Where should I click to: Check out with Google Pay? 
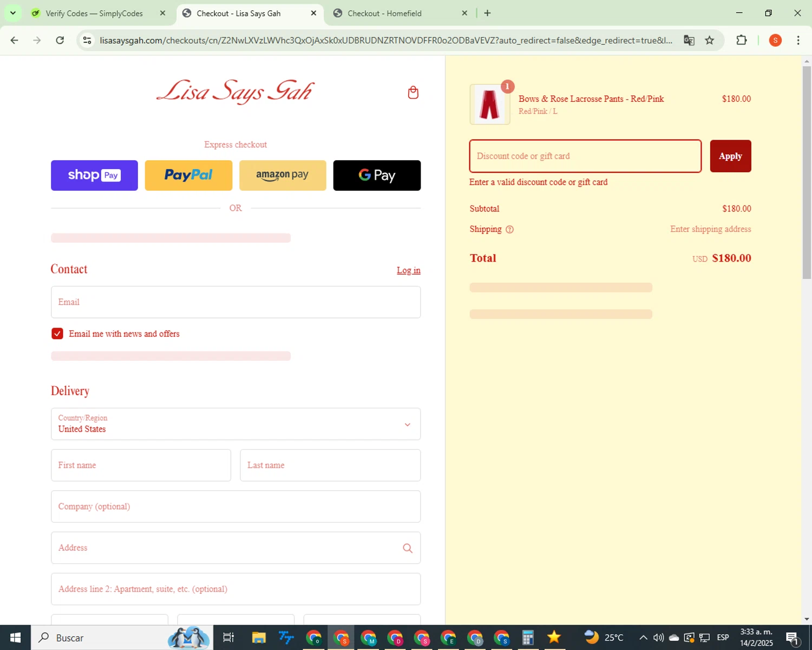(x=377, y=175)
